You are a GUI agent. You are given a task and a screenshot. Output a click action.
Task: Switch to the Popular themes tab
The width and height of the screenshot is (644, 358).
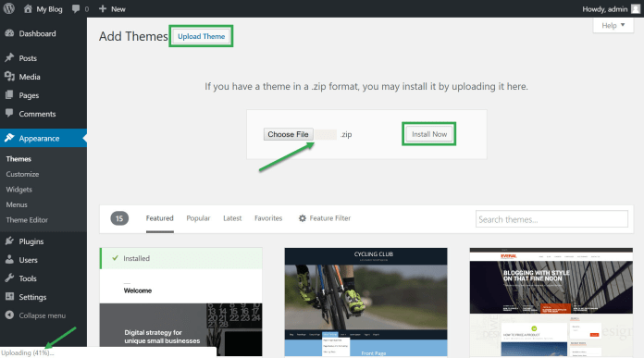pyautogui.click(x=198, y=218)
